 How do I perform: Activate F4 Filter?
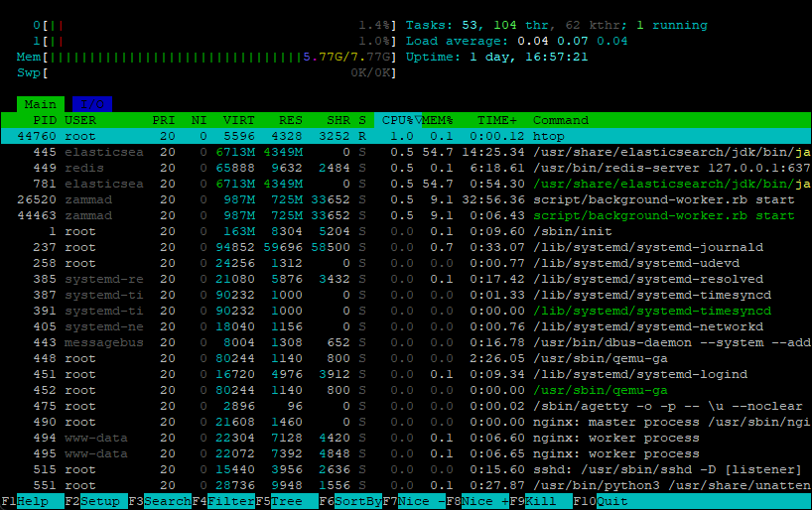click(223, 501)
